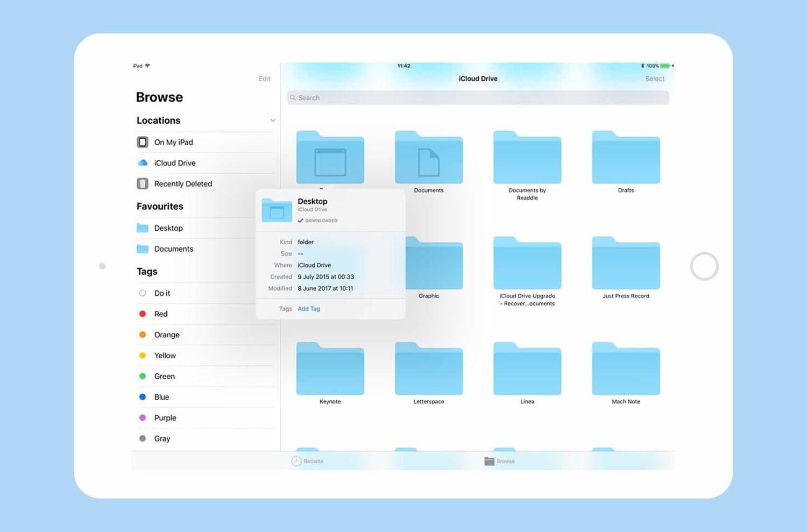Select the Purple tag dot
807x532 pixels.
coord(143,417)
